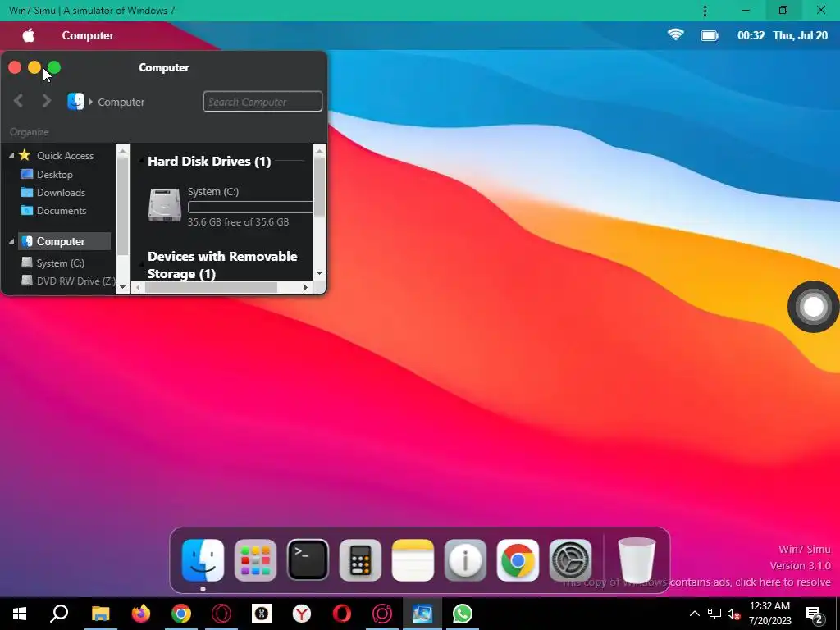The height and width of the screenshot is (630, 840).
Task: Click the Quick Access star entry
Action: pyautogui.click(x=56, y=155)
